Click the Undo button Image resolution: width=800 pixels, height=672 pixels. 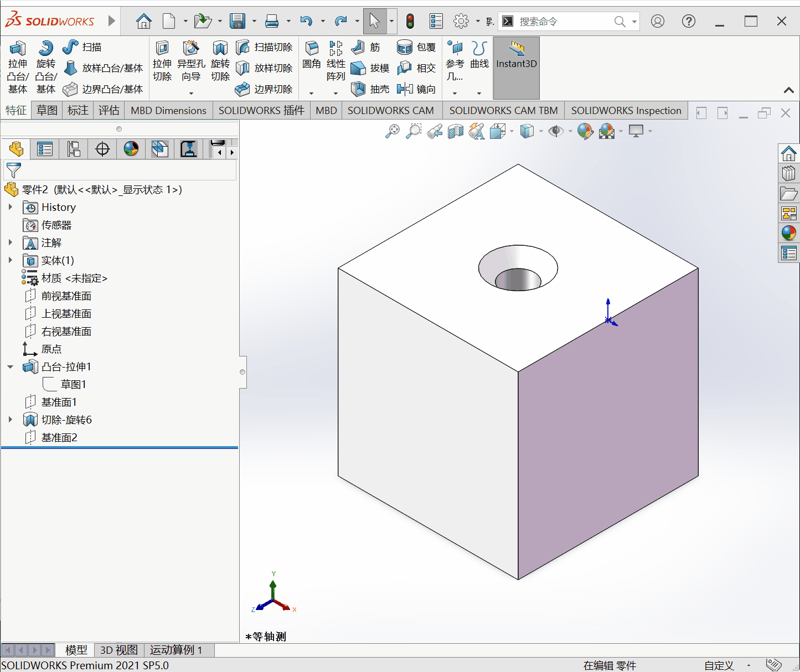(x=306, y=22)
